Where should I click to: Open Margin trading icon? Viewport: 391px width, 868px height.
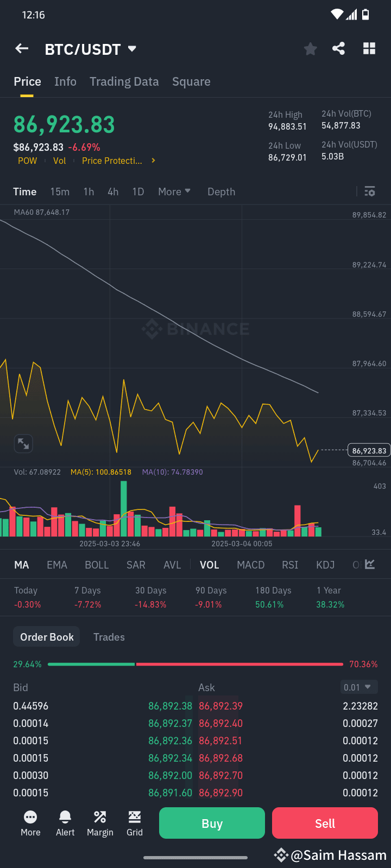[100, 822]
